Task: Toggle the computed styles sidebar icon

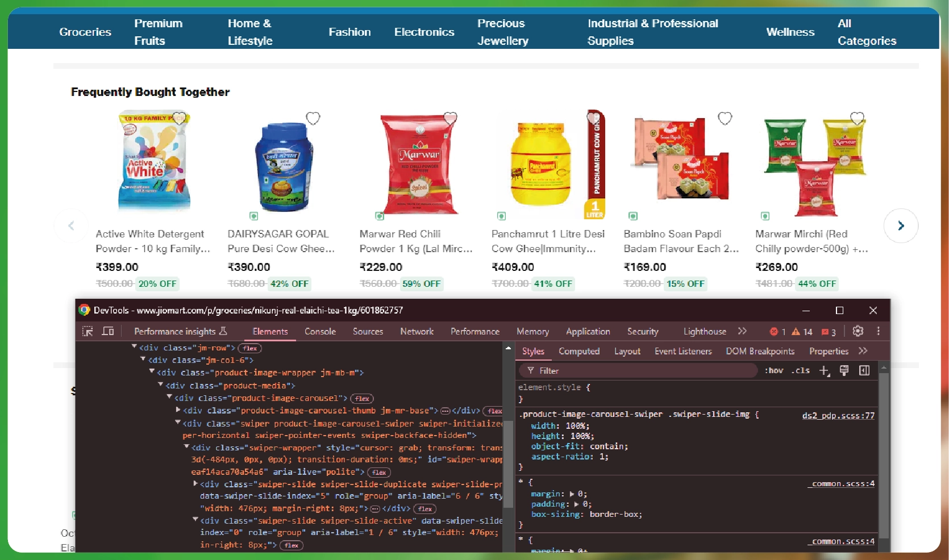Action: tap(864, 370)
